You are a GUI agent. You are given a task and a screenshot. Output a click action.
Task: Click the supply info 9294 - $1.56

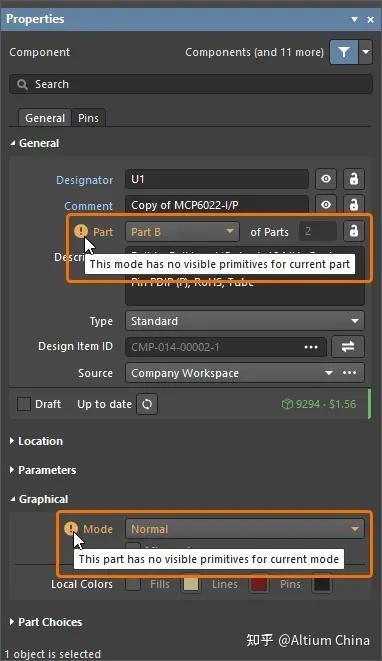tap(319, 404)
